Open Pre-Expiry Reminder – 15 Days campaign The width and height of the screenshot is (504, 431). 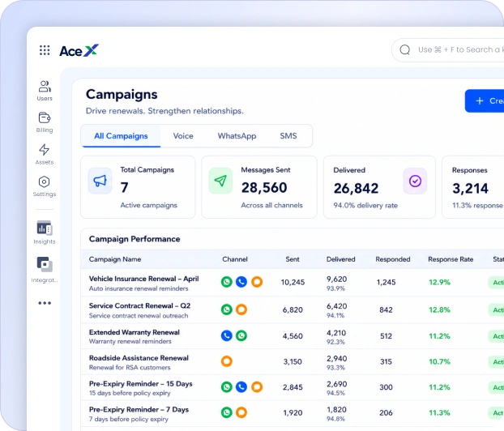click(140, 384)
